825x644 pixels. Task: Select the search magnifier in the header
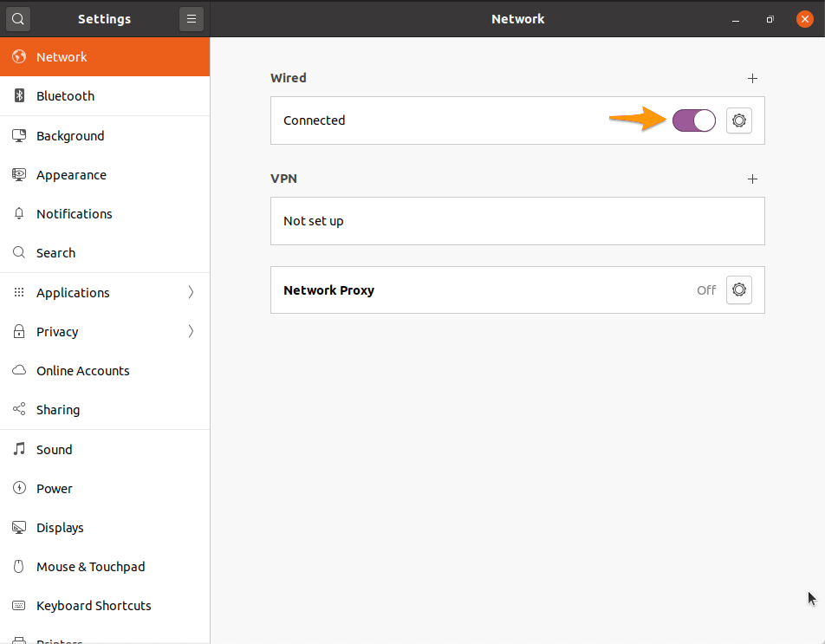click(17, 18)
